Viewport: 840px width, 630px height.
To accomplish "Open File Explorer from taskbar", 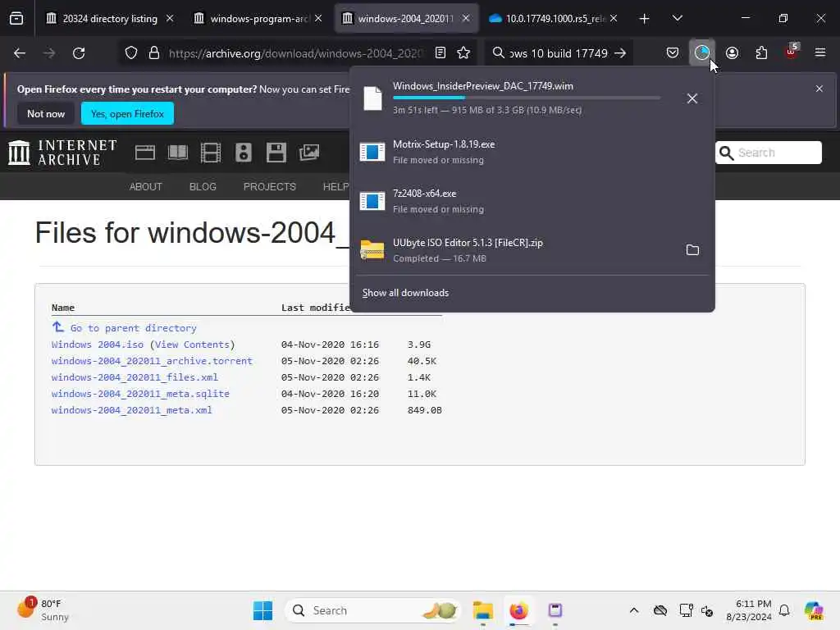I will pyautogui.click(x=482, y=610).
